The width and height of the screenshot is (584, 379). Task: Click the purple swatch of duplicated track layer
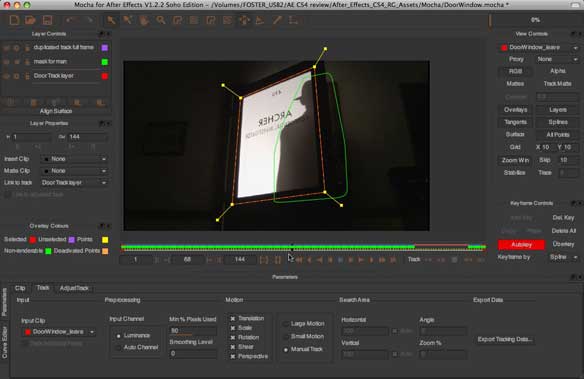[105, 48]
